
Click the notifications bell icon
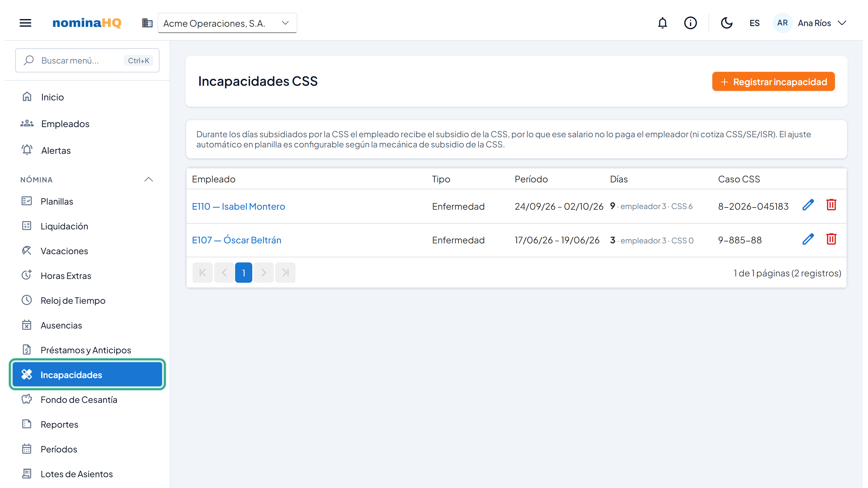pyautogui.click(x=662, y=23)
